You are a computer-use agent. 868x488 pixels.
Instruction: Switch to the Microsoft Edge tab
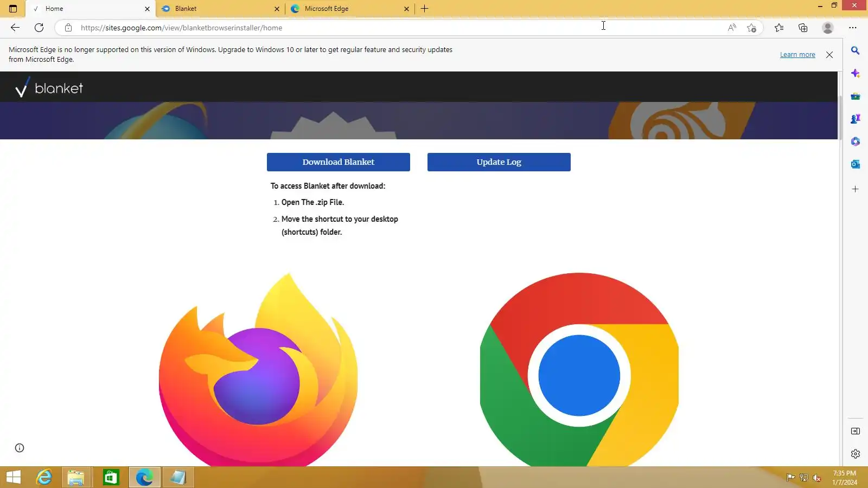349,9
